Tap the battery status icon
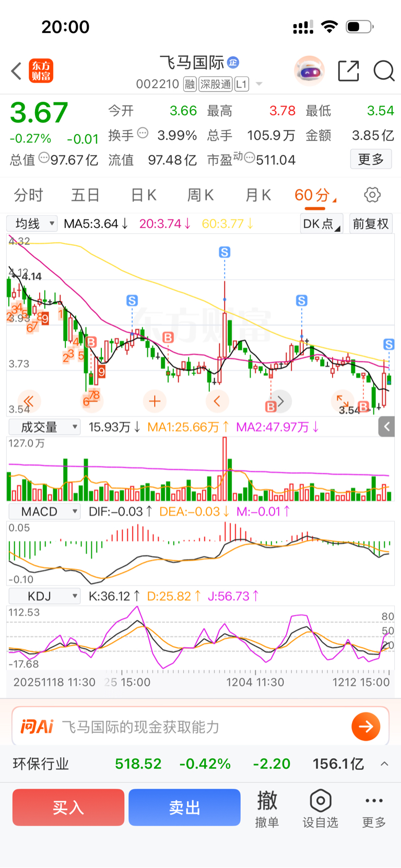401x868 pixels. [360, 27]
